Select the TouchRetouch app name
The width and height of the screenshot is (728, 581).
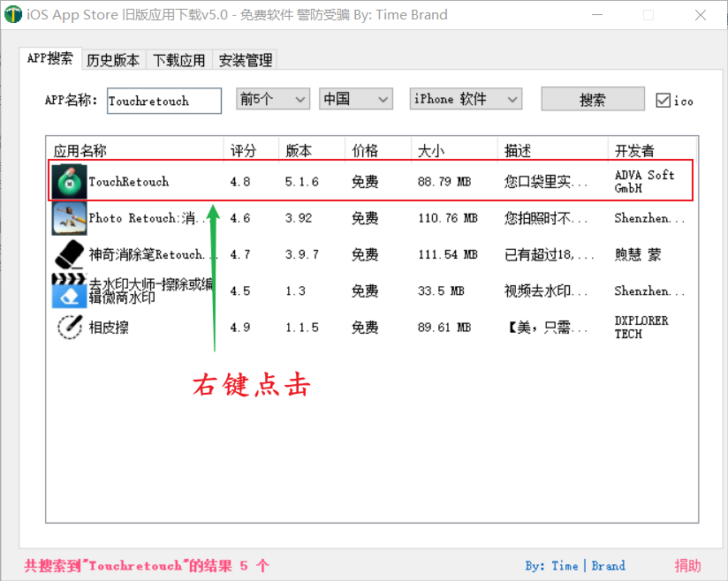[129, 181]
